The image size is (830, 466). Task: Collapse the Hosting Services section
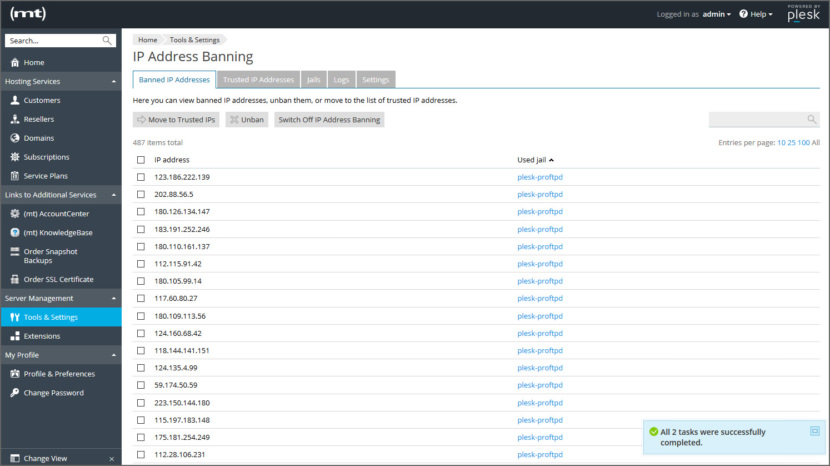113,81
